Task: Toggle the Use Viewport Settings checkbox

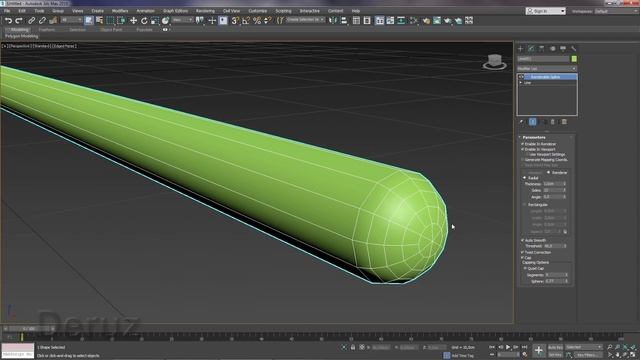Action: click(x=527, y=155)
